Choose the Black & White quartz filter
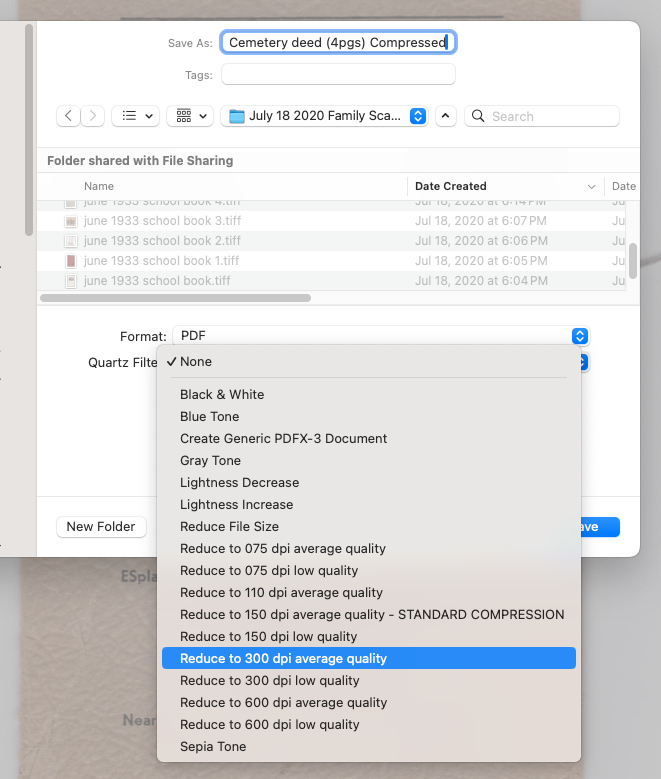The image size is (661, 779). 222,394
